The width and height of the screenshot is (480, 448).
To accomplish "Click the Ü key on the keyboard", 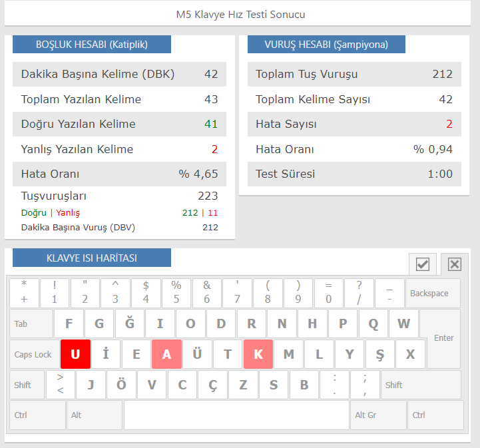I will (x=197, y=354).
